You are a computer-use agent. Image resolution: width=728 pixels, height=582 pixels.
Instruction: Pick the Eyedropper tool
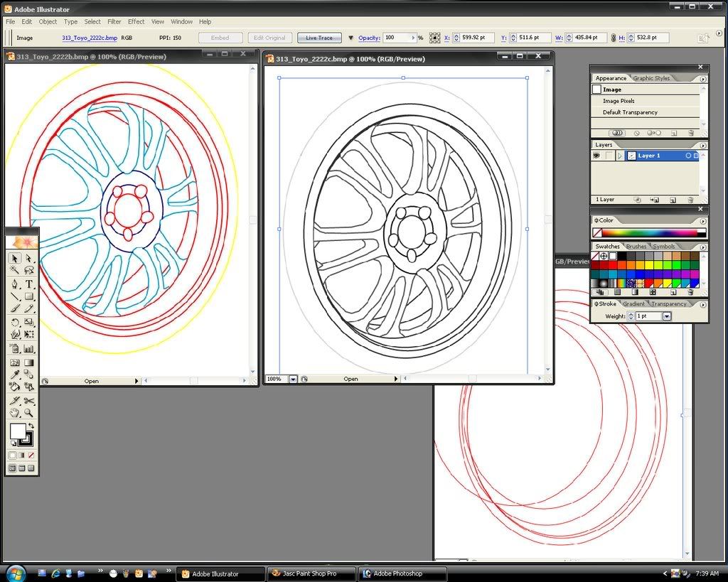pyautogui.click(x=15, y=374)
